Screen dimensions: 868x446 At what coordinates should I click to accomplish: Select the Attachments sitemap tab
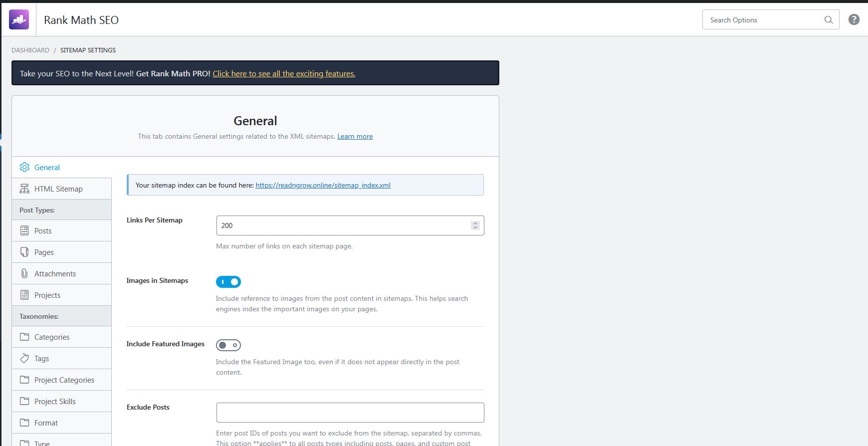(x=62, y=273)
